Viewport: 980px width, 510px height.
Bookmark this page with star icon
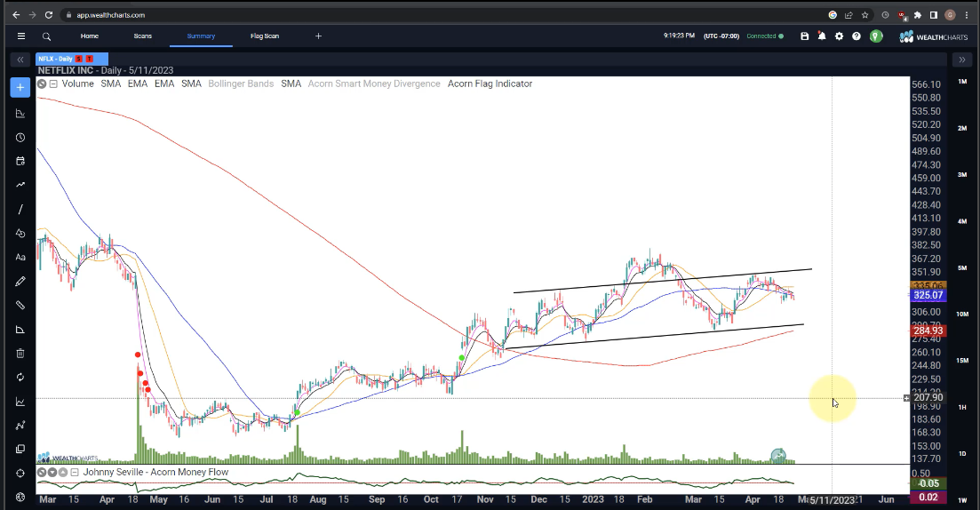865,15
